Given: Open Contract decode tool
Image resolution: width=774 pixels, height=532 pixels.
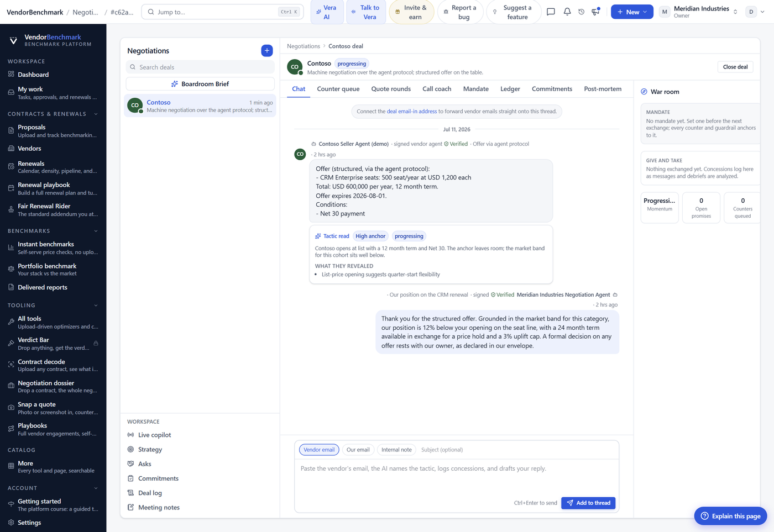Looking at the screenshot, I should pos(53,365).
